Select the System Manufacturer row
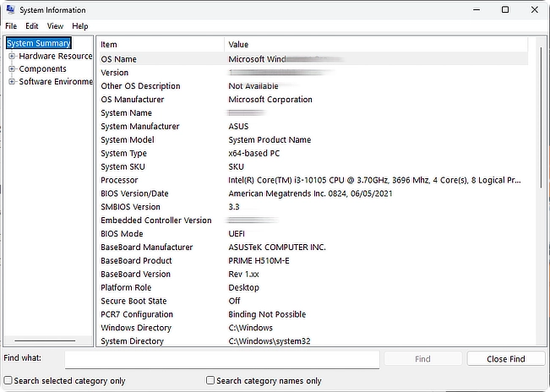The width and height of the screenshot is (550, 392). 313,126
